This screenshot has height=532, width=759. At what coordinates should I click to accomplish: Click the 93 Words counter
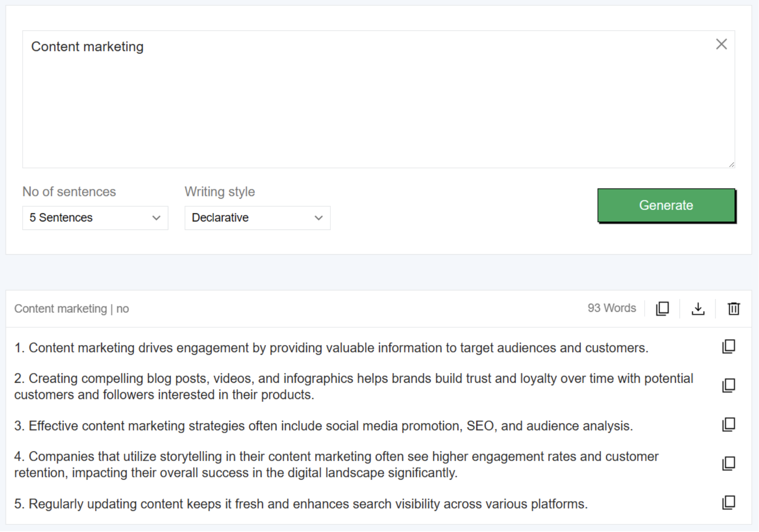(611, 308)
